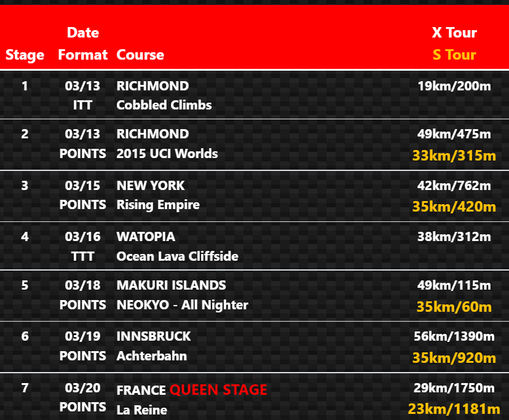509x420 pixels.
Task: Select the "TTT" format label
Action: coord(82,256)
